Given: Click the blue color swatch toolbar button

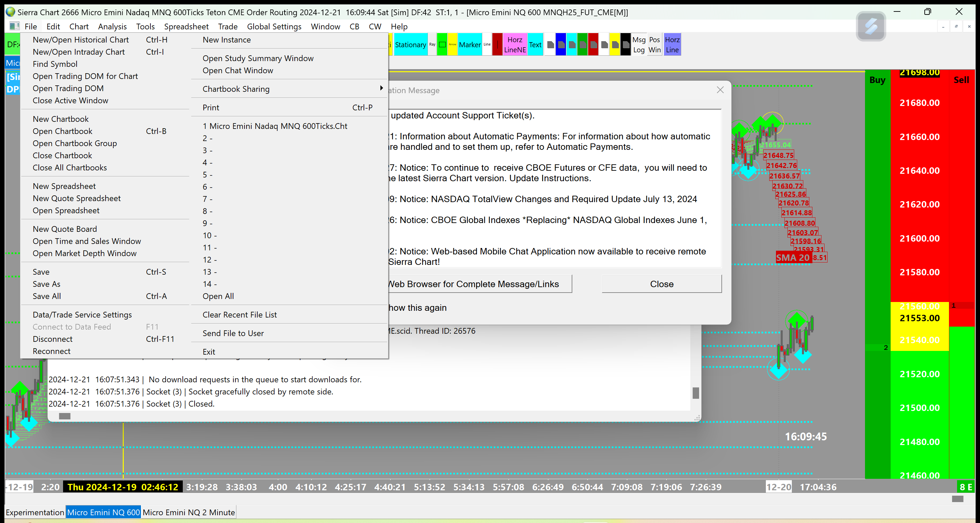Looking at the screenshot, I should click(561, 45).
